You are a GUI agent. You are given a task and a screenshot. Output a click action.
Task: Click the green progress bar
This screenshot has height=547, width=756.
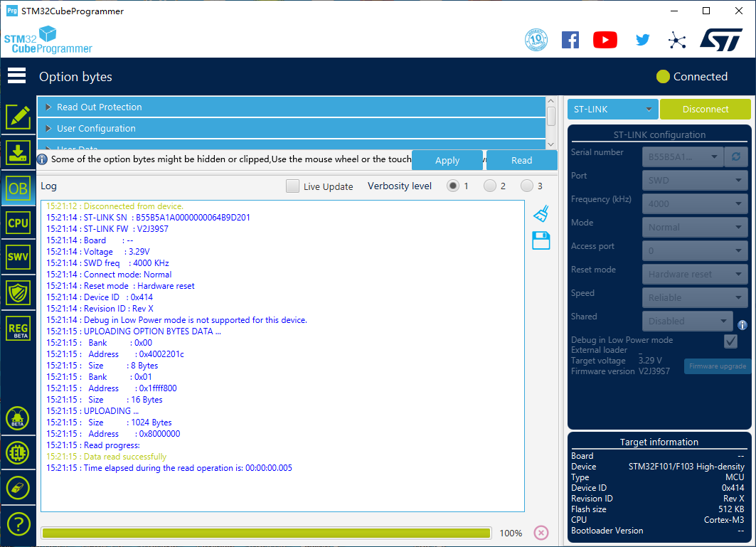pos(266,533)
